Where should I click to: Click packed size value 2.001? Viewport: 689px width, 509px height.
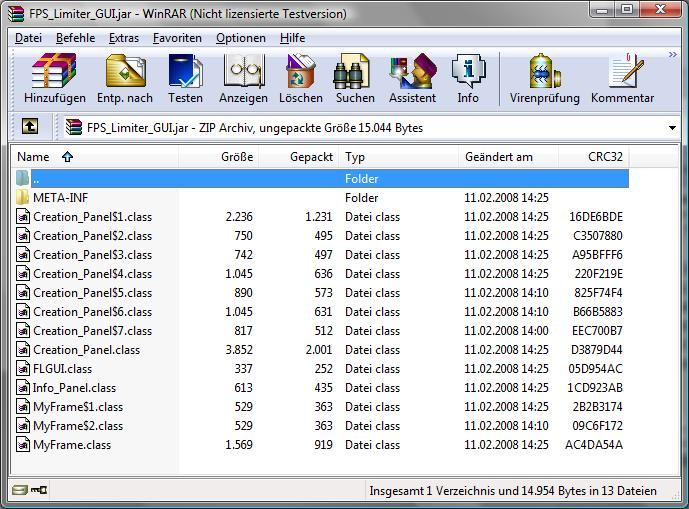pos(319,350)
